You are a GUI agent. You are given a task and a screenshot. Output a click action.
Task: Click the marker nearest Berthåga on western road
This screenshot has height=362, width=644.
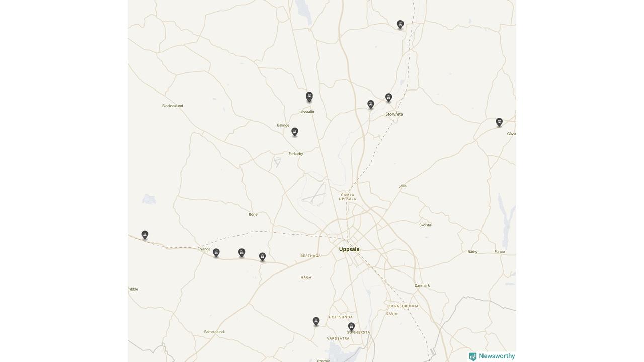click(262, 257)
